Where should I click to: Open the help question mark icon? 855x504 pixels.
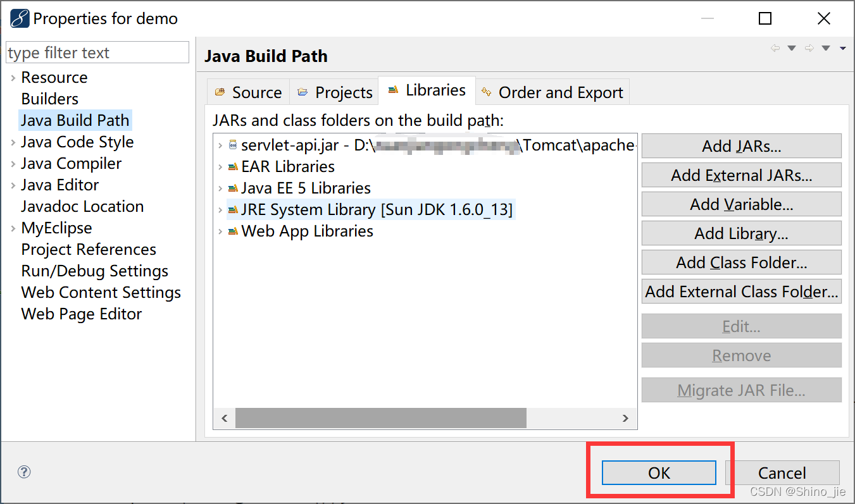[x=24, y=472]
